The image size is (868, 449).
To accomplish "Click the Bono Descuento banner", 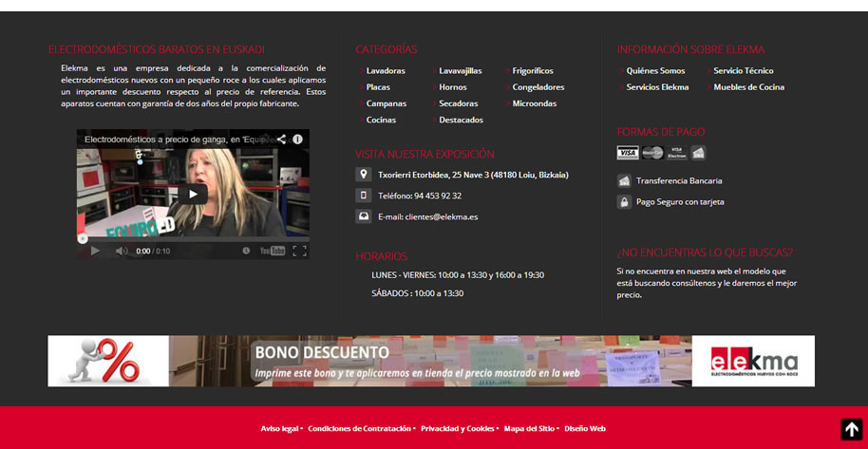I will pyautogui.click(x=431, y=361).
